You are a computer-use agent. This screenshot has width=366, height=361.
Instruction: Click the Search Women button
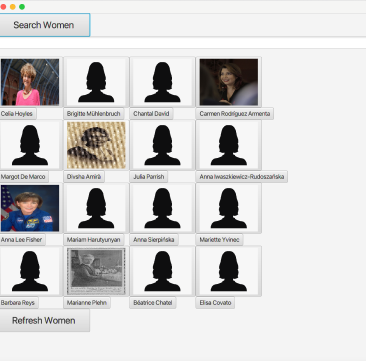pos(45,25)
